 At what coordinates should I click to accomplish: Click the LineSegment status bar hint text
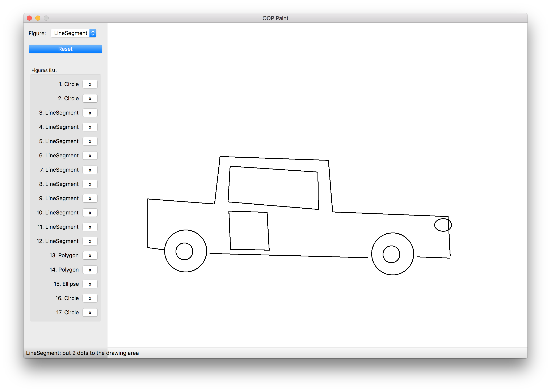click(x=82, y=353)
